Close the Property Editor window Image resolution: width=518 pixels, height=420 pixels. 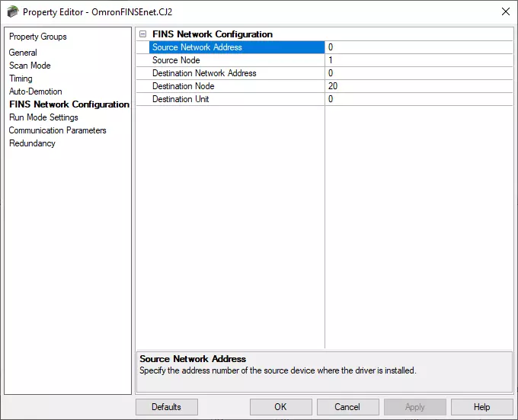tap(506, 11)
